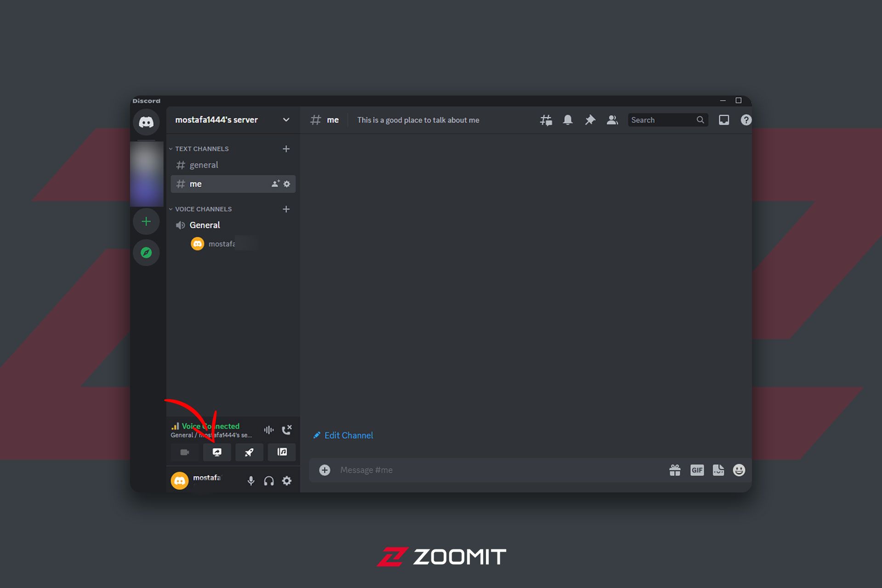Toggle noise suppression waveform icon
Screen dimensions: 882x588
pos(269,430)
